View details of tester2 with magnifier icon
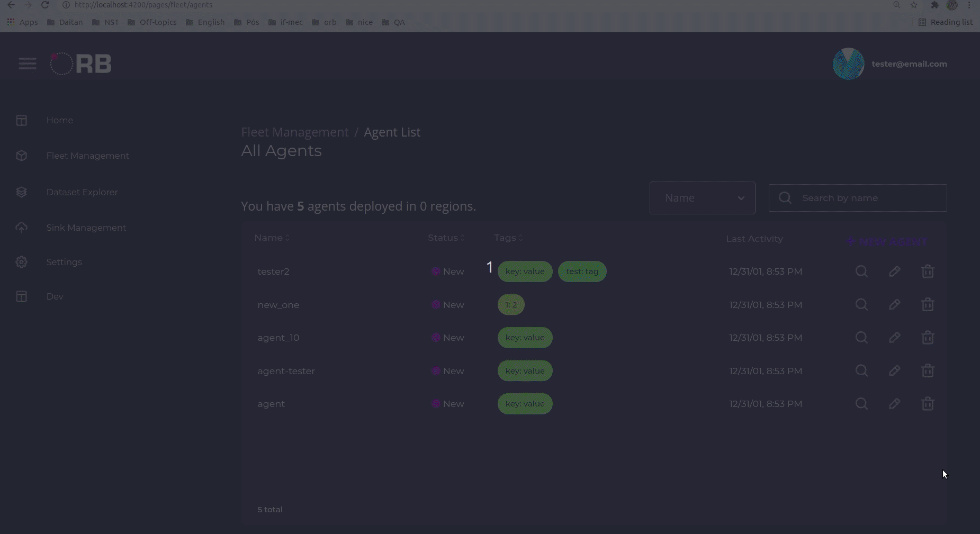 click(x=861, y=271)
